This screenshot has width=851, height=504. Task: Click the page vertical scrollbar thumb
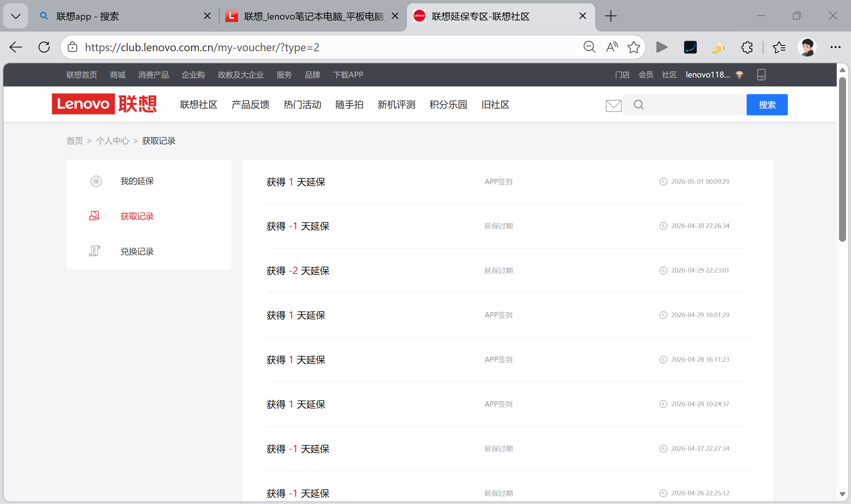click(842, 159)
